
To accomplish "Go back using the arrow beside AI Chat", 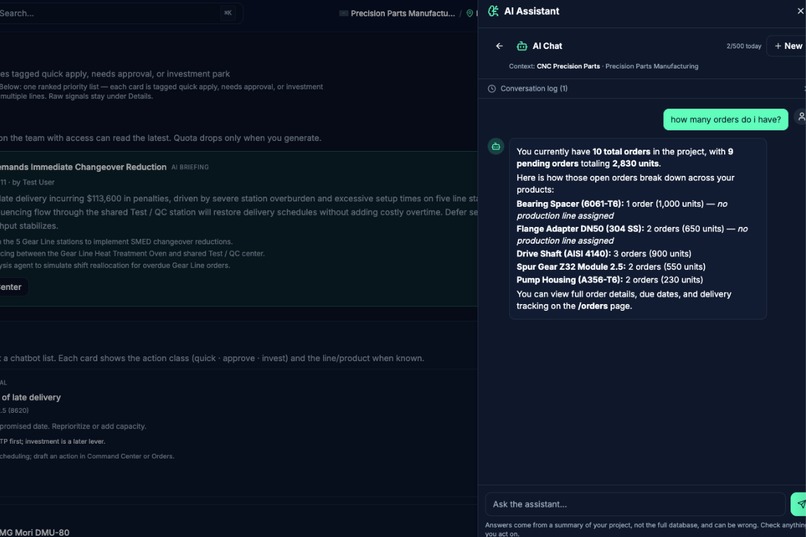I will [x=499, y=46].
